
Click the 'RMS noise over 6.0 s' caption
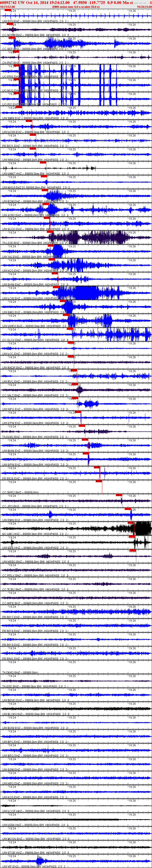(x=76, y=7)
